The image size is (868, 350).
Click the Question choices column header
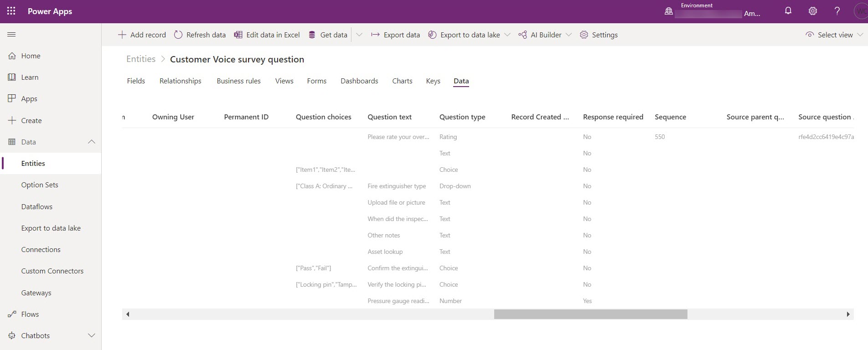coord(324,117)
